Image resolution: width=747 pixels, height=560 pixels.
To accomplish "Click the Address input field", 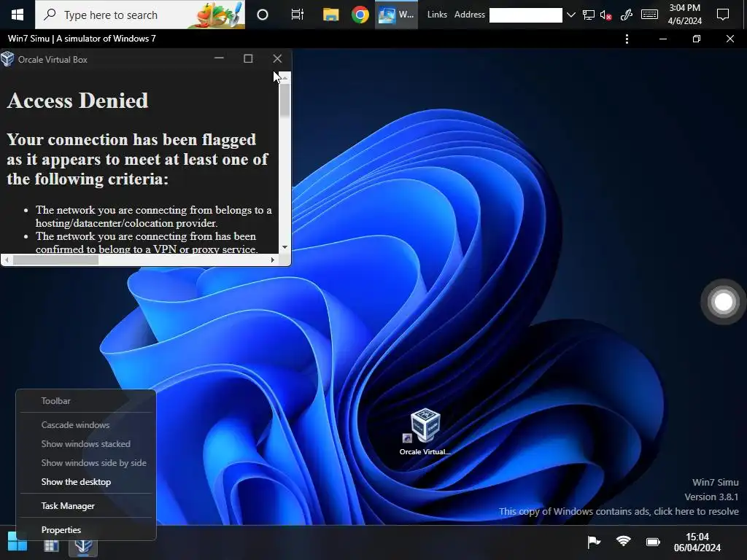I will pyautogui.click(x=525, y=15).
